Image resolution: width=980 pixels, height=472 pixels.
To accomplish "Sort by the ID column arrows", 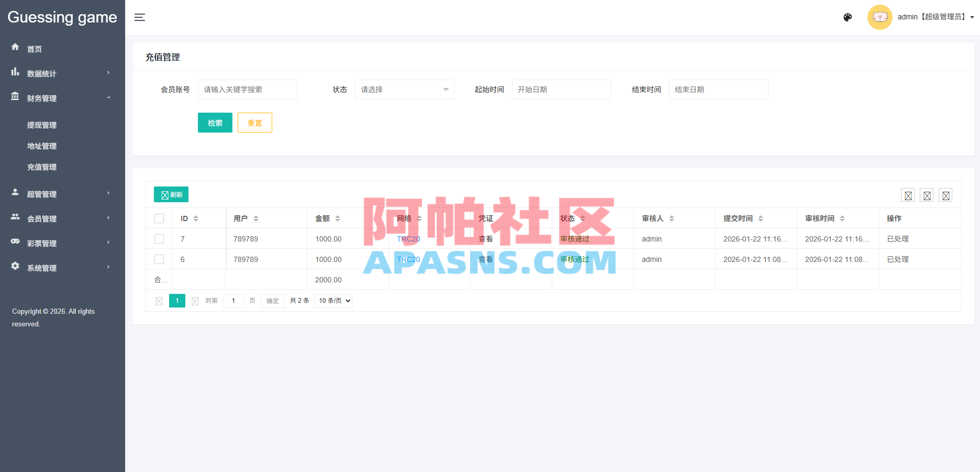I will pyautogui.click(x=196, y=218).
